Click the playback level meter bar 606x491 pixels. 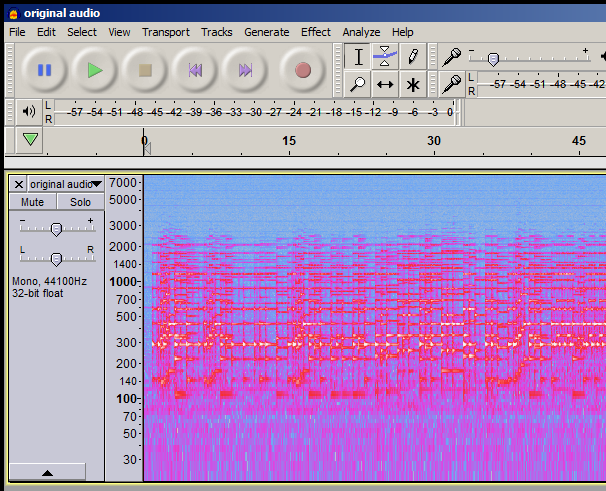tap(255, 112)
